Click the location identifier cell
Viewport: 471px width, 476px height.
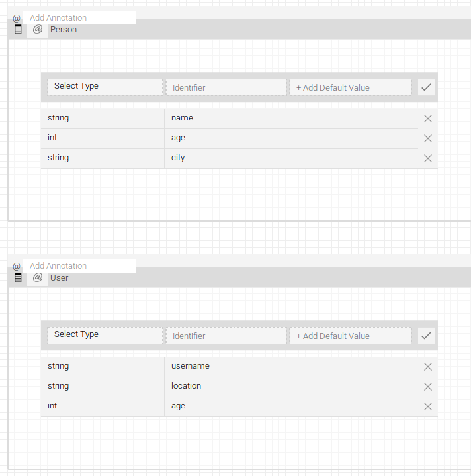(x=226, y=387)
